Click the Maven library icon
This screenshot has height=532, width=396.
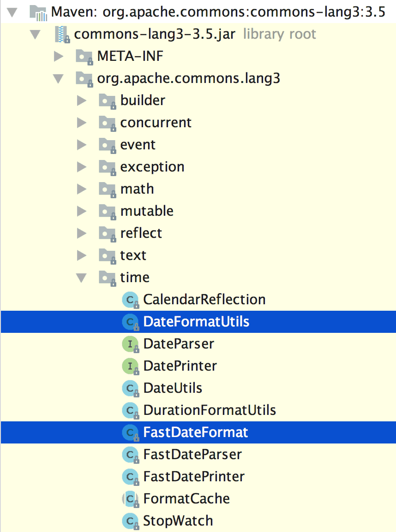pyautogui.click(x=40, y=12)
